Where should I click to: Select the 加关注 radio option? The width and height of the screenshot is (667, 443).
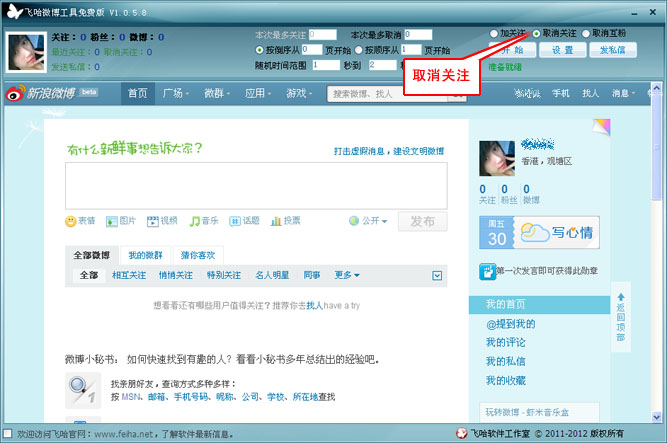(493, 33)
